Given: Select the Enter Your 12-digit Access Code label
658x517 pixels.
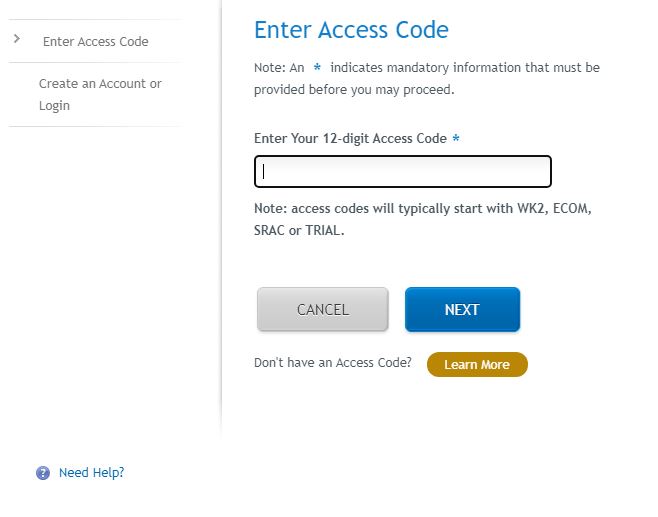Looking at the screenshot, I should coord(350,138).
